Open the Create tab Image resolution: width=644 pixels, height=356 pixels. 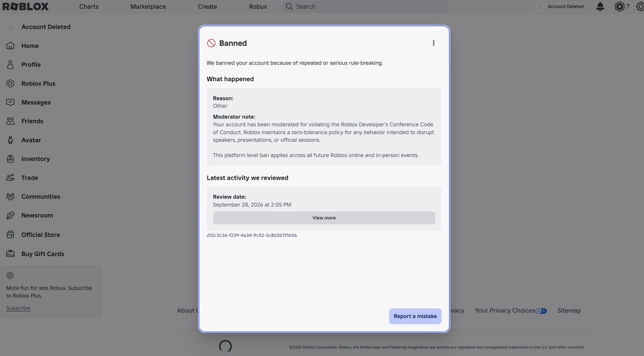(207, 6)
